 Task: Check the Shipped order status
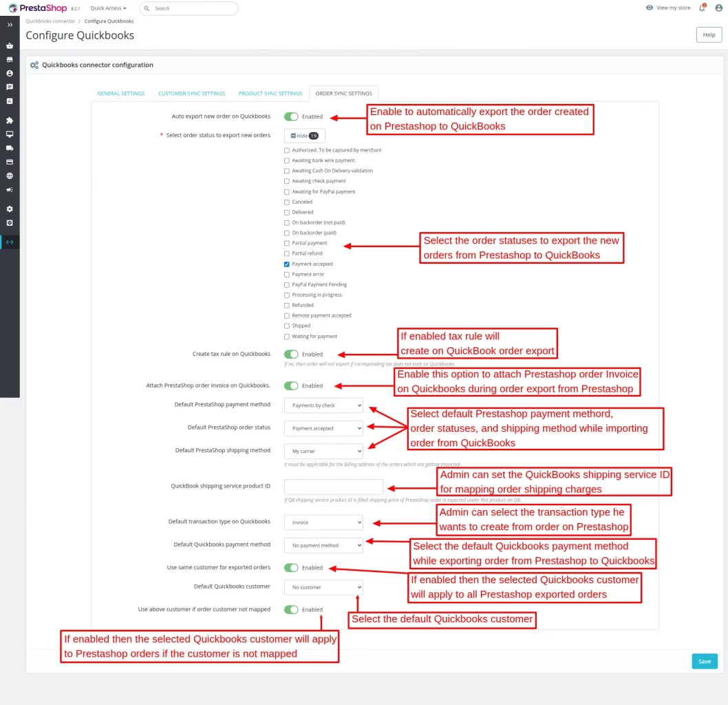tap(286, 326)
